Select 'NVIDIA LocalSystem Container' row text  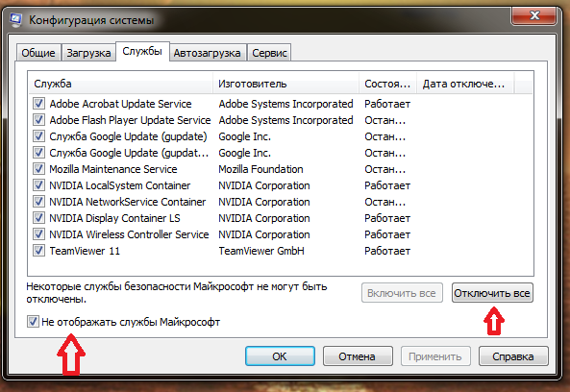pos(120,185)
